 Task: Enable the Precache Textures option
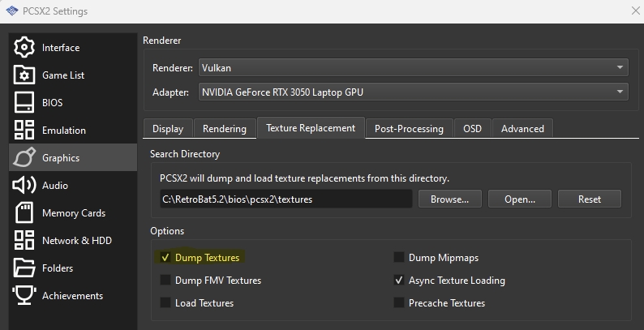[x=399, y=303]
